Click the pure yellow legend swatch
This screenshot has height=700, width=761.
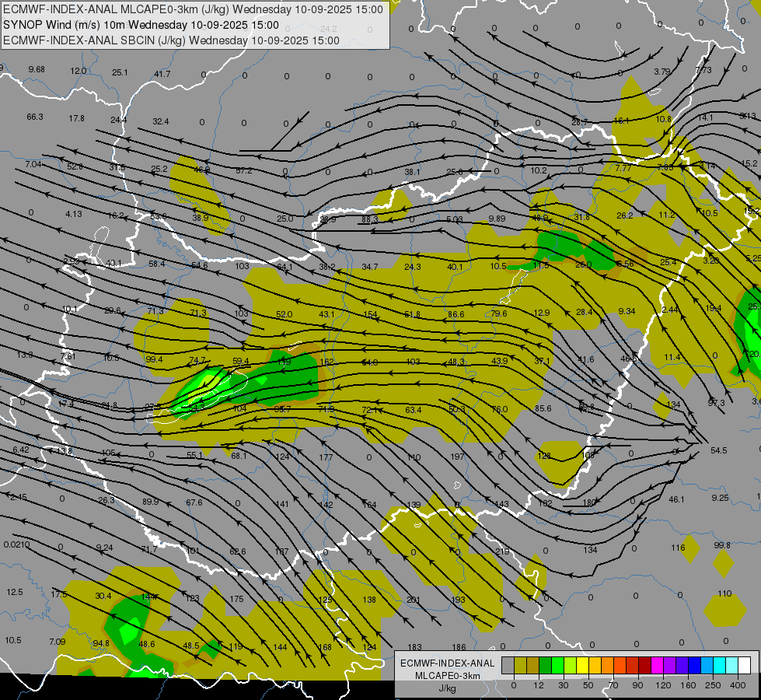click(582, 666)
